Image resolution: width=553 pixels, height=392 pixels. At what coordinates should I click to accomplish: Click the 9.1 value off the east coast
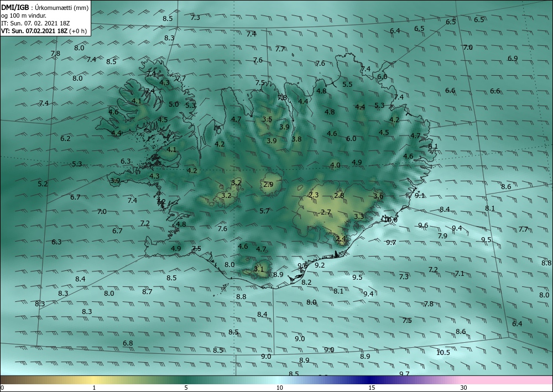tap(420, 195)
